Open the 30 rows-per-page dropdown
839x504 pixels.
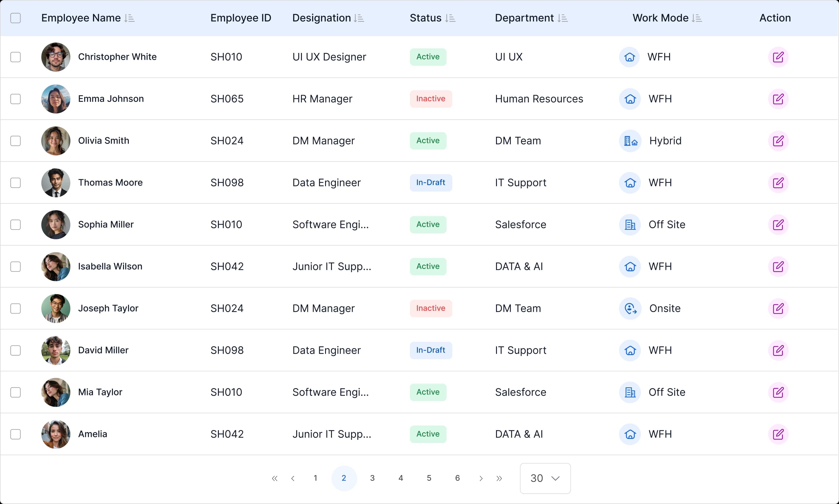(x=545, y=478)
